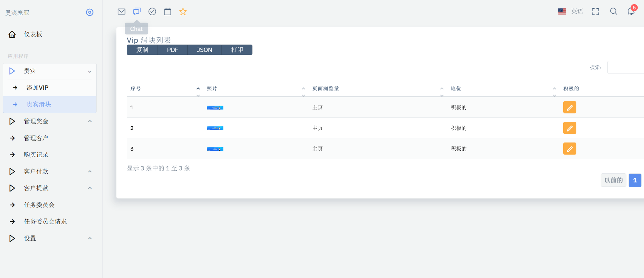Open the Chat icon in toolbar

[137, 12]
